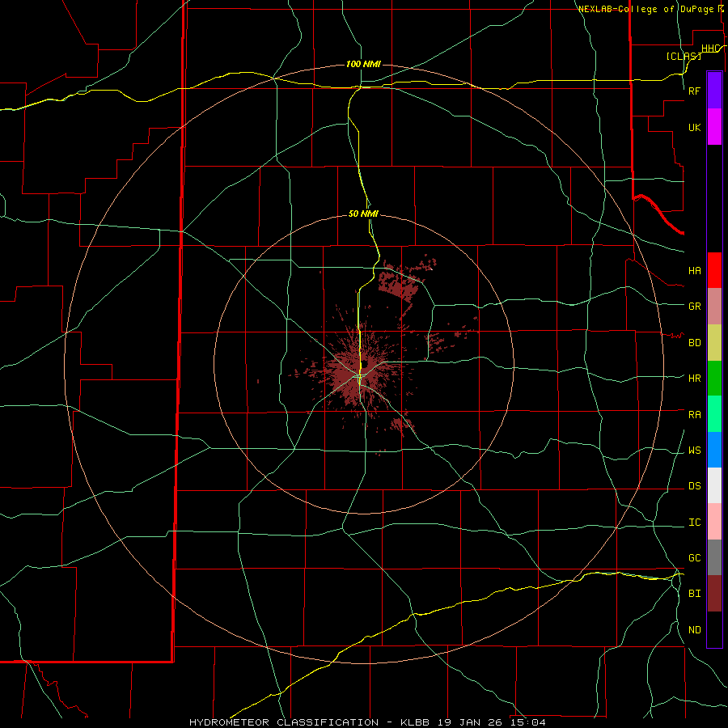Click the '100 NMI' range ring label
Image resolution: width=728 pixels, height=728 pixels.
point(363,64)
